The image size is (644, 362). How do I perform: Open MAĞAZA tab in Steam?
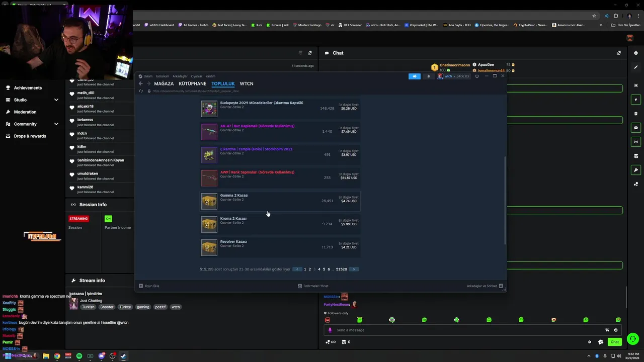click(x=164, y=84)
